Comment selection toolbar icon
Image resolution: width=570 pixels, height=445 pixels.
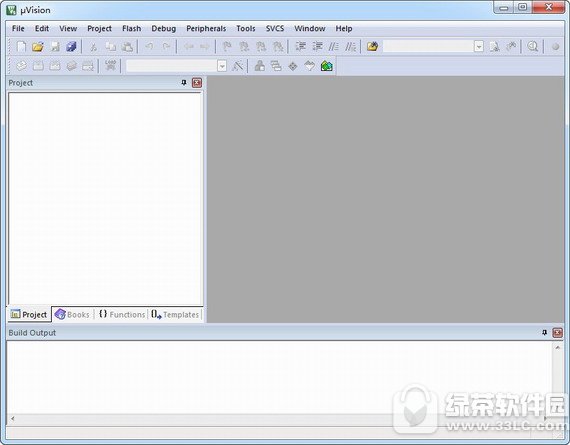coord(334,47)
